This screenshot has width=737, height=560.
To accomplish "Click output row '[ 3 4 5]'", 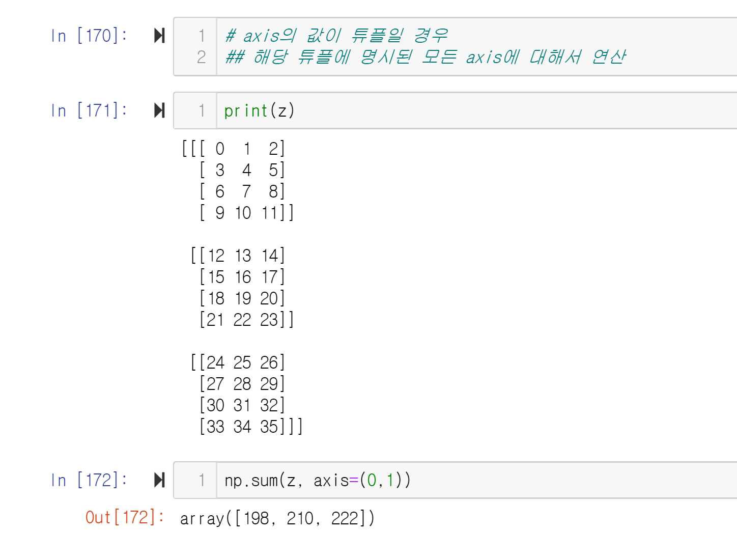I will [242, 170].
